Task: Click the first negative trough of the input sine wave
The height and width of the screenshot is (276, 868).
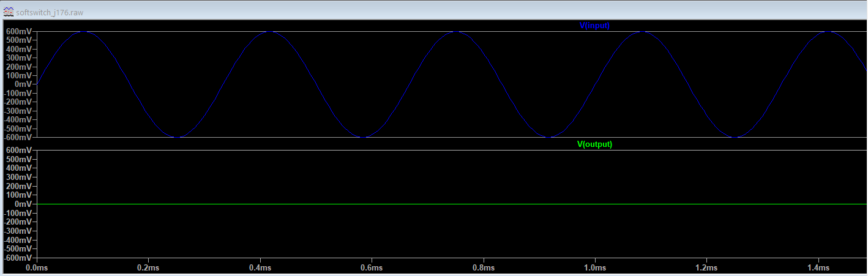Action: coord(176,137)
